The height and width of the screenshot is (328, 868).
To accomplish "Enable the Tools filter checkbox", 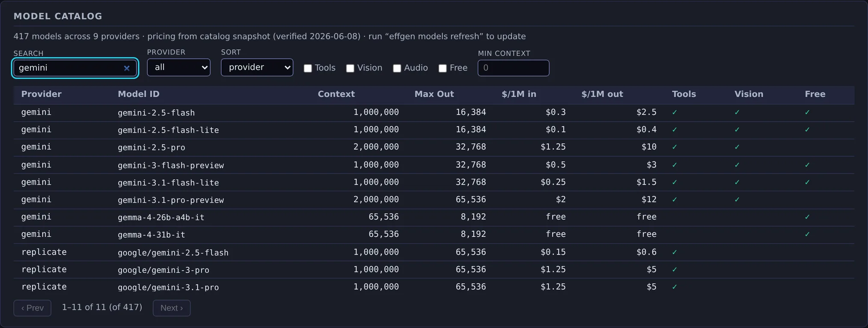I will [x=308, y=68].
